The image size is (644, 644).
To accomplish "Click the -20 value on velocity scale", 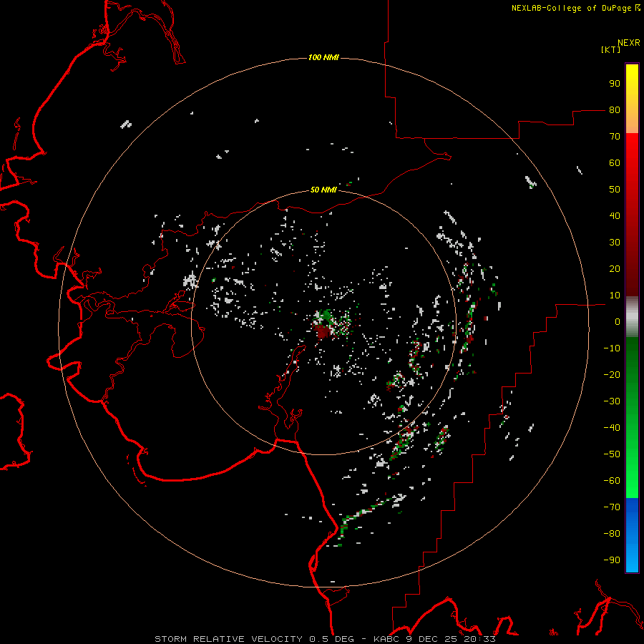I will coord(612,375).
